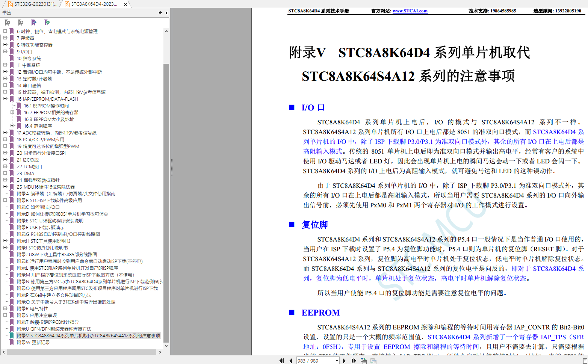This screenshot has width=588, height=364.
Task: Select bookmark 19 精度可达15位的增强型PWM
Action: tap(48, 146)
